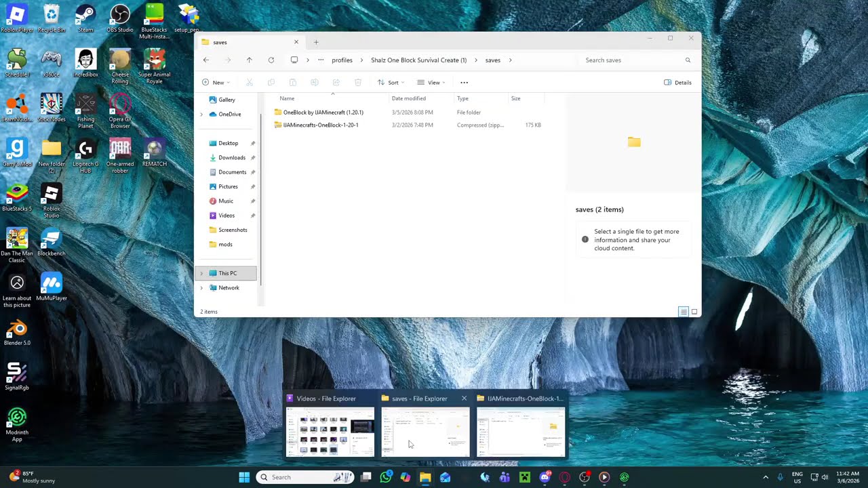Select the saves tab in File Explorer
This screenshot has width=868, height=488.
pyautogui.click(x=250, y=42)
